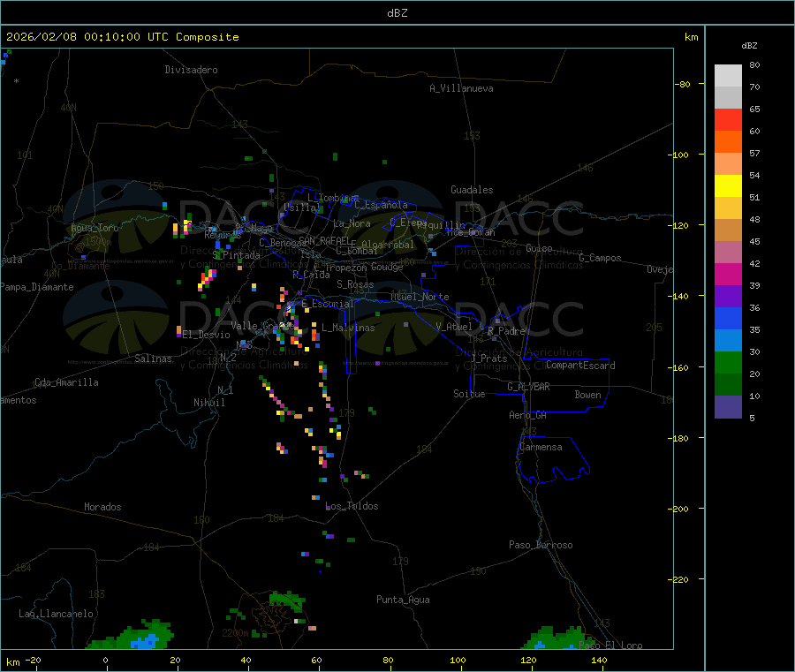Click the red 65 dBZ color swatch
This screenshot has height=672, width=795.
pos(728,119)
